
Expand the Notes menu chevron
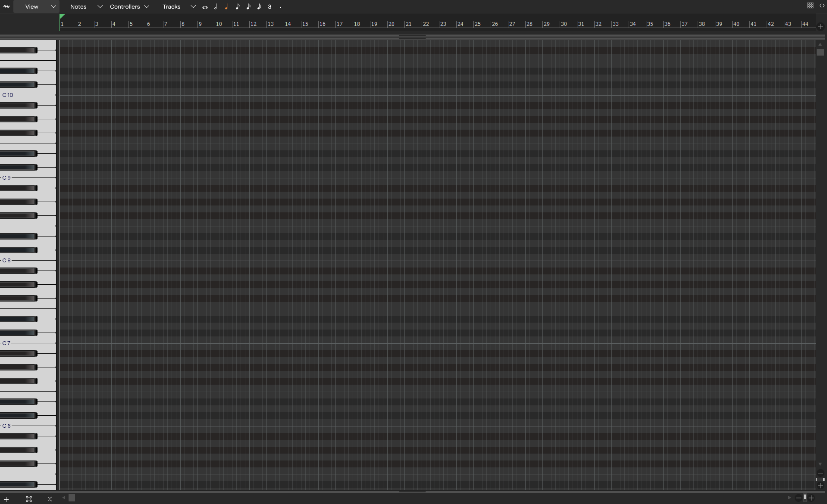(100, 6)
